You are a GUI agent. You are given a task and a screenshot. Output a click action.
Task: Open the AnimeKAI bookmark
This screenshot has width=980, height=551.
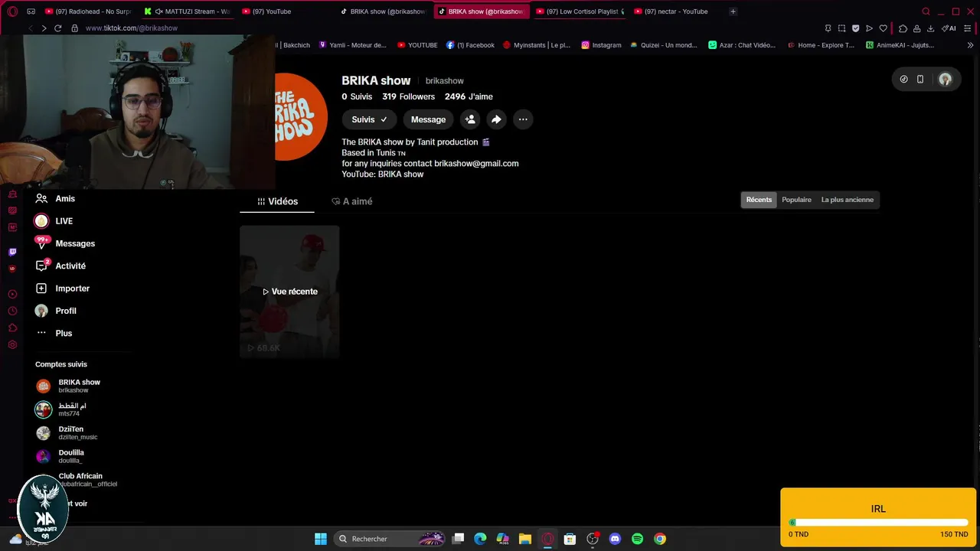point(900,45)
